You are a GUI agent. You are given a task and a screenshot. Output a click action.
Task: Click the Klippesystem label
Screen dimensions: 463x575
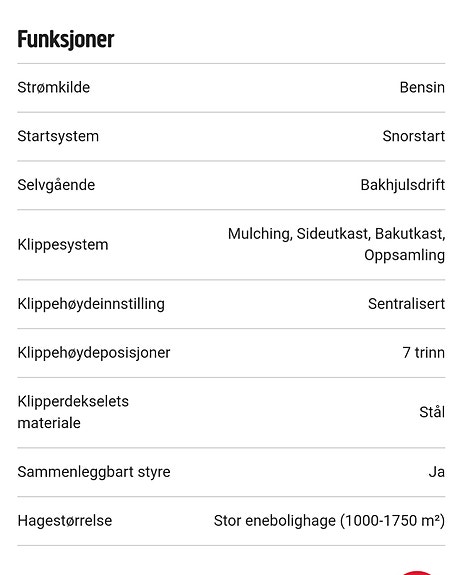click(x=63, y=245)
